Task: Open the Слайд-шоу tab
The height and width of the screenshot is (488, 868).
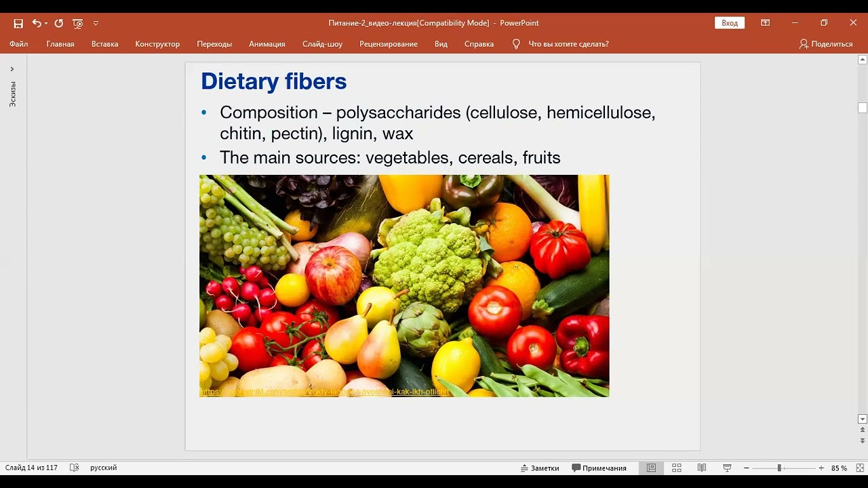Action: coord(323,43)
